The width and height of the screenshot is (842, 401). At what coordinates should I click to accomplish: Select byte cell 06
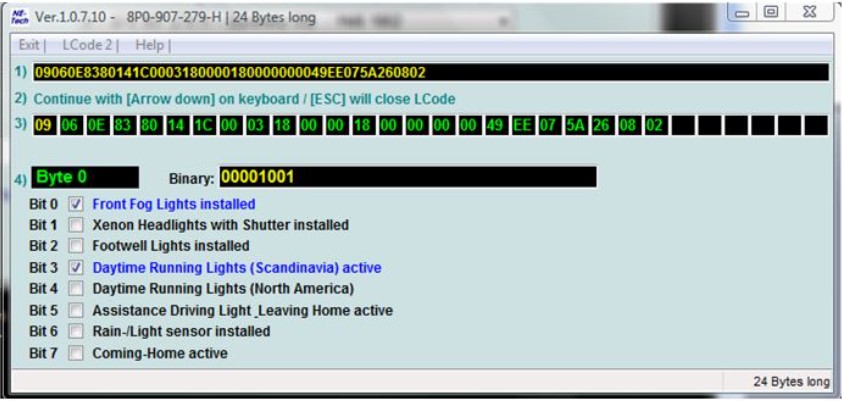point(71,125)
